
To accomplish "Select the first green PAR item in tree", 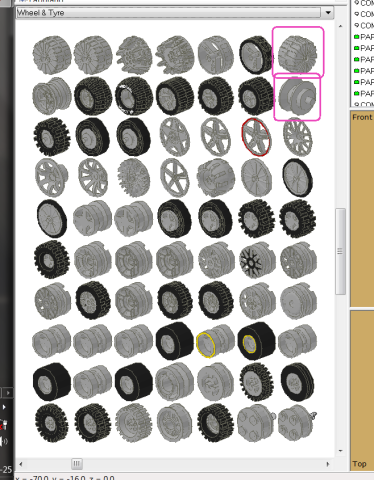I will tap(363, 37).
